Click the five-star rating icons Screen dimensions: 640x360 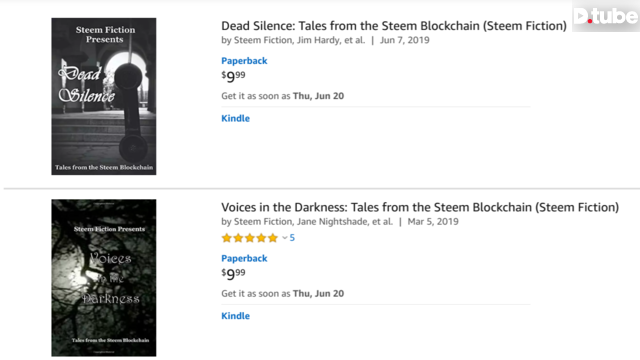[249, 238]
